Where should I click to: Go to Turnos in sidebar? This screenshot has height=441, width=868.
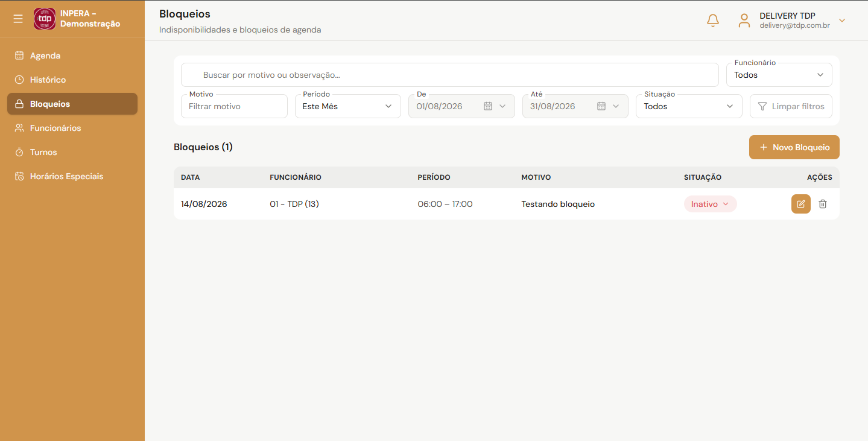[72, 152]
